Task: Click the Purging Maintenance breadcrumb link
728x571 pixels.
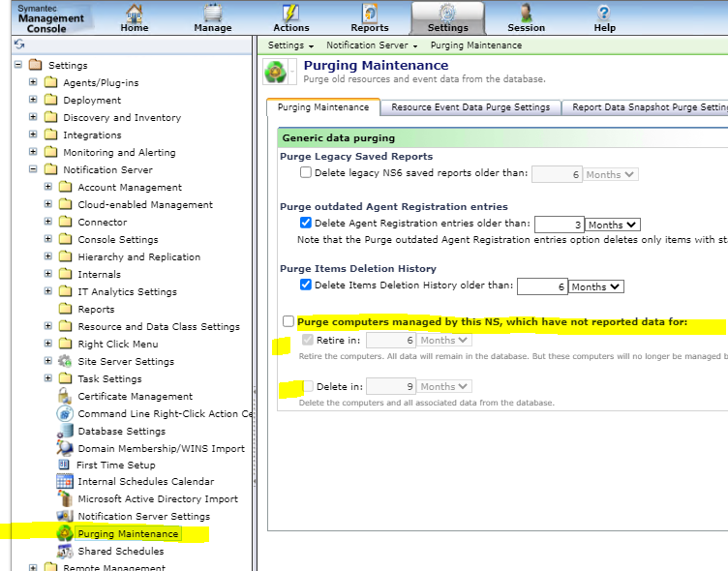Action: click(476, 45)
